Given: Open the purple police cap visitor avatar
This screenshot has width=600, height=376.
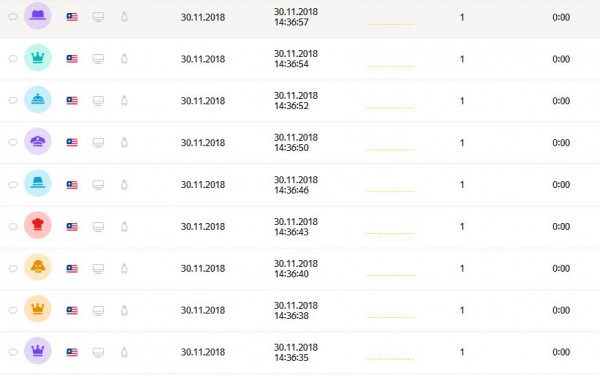Looking at the screenshot, I should [38, 142].
